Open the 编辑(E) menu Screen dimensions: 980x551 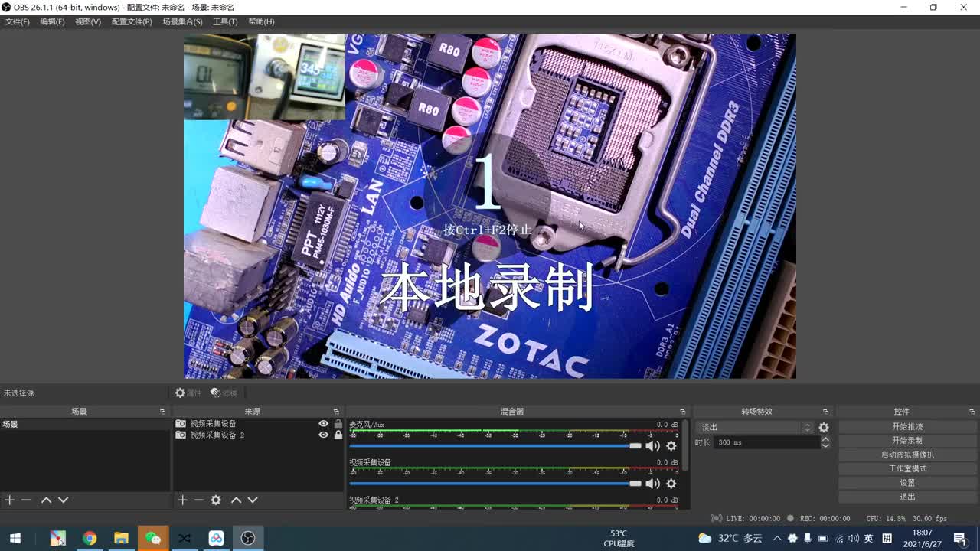tap(52, 21)
